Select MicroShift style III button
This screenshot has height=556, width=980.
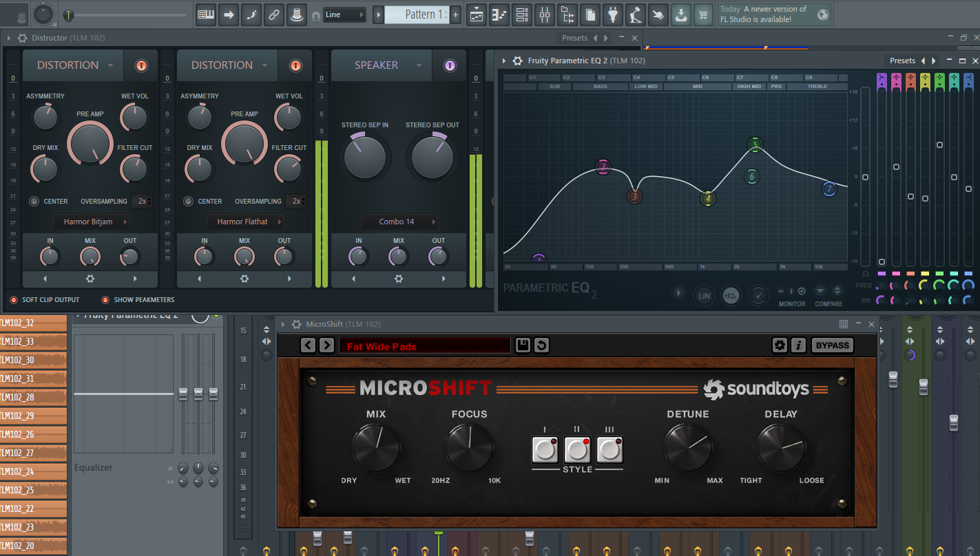(x=609, y=449)
